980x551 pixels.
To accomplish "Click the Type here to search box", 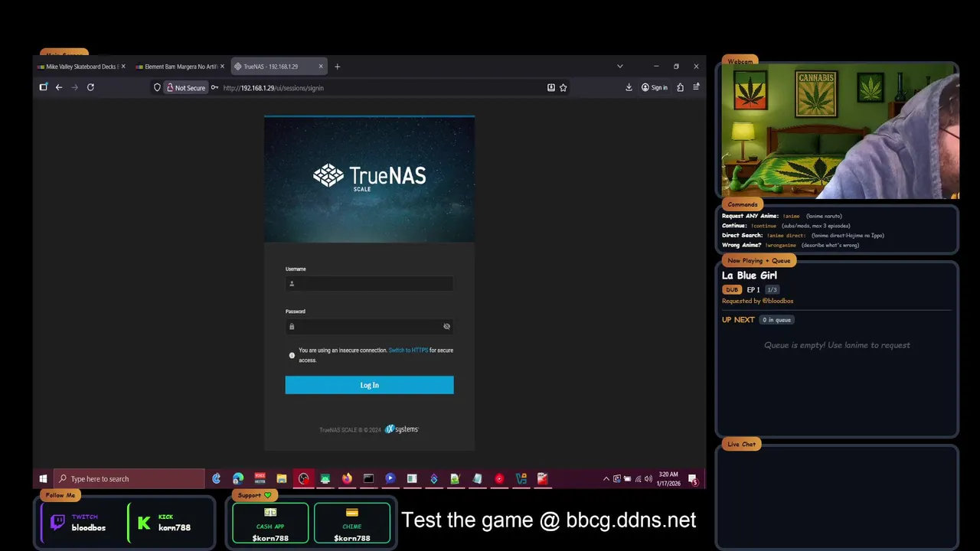I will pos(129,479).
